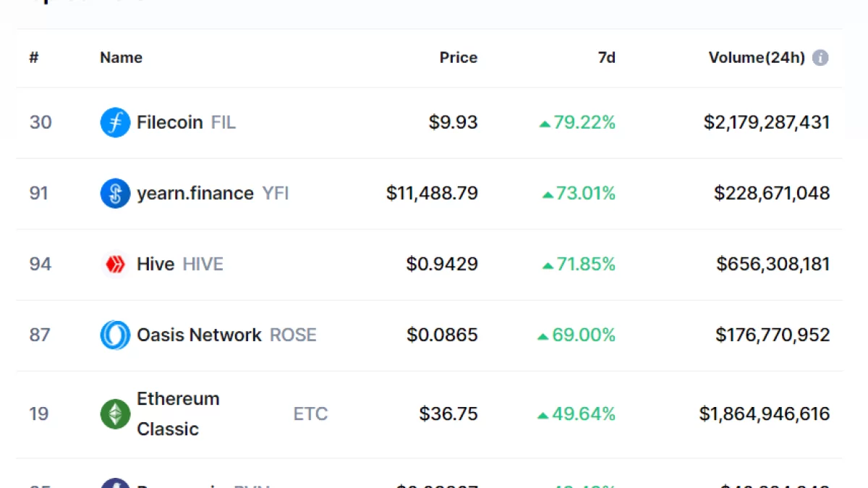868x488 pixels.
Task: Open the Ethereum Classic name link
Action: tap(178, 414)
